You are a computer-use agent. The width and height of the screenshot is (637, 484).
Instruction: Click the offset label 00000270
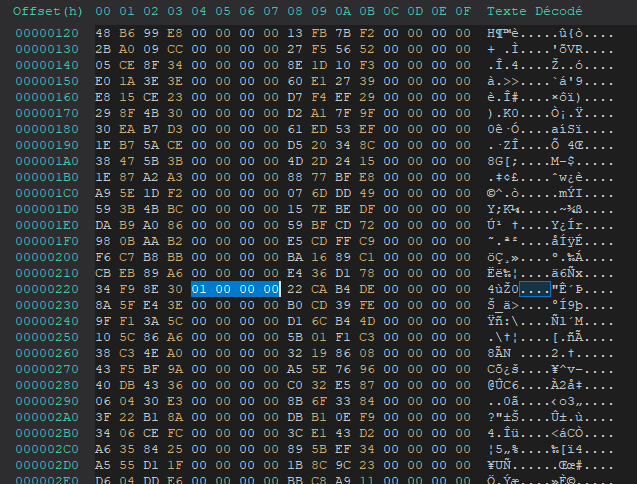tap(47, 369)
